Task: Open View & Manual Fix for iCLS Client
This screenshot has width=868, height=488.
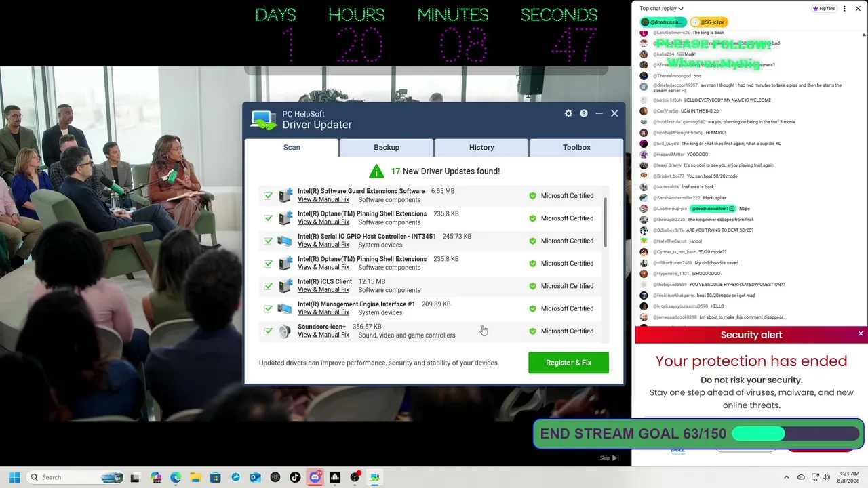Action: point(323,290)
